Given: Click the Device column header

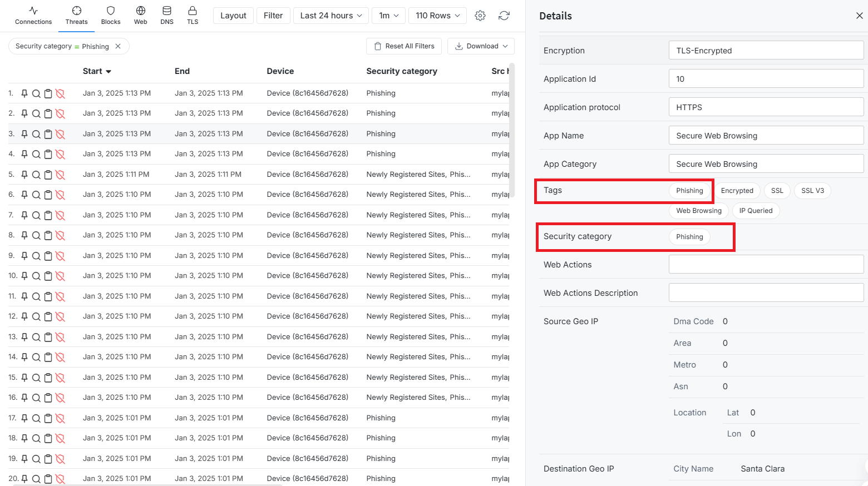Looking at the screenshot, I should coord(280,71).
